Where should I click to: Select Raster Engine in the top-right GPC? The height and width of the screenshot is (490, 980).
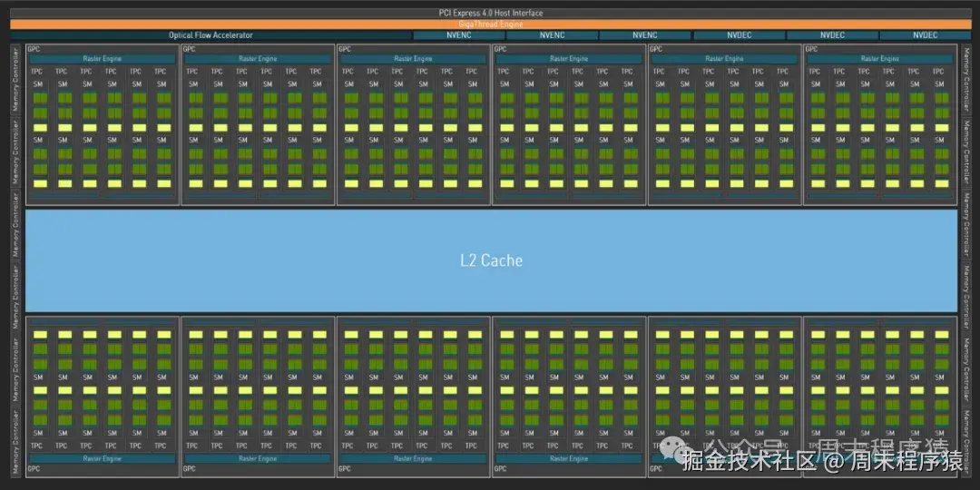coord(880,59)
